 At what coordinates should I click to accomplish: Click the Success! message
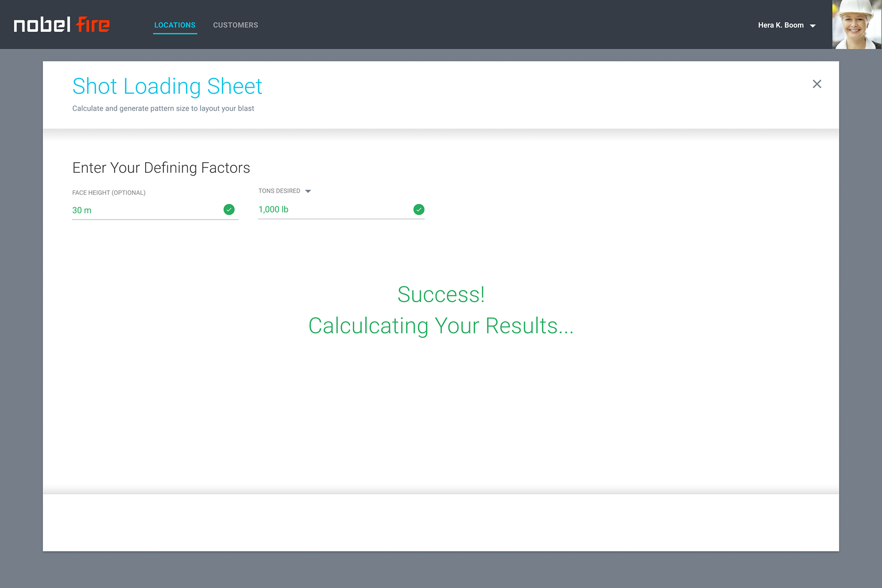point(441,294)
